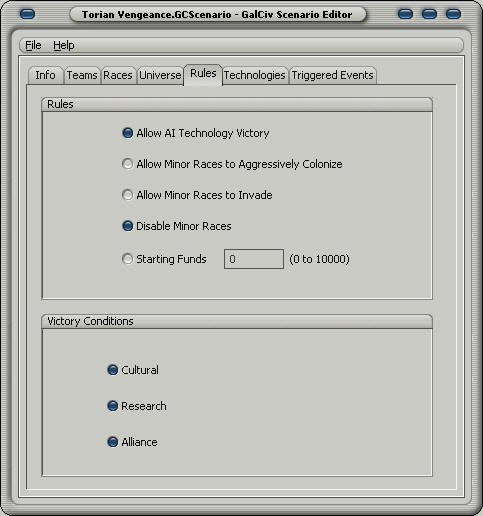Toggle the Alliance victory condition

113,442
